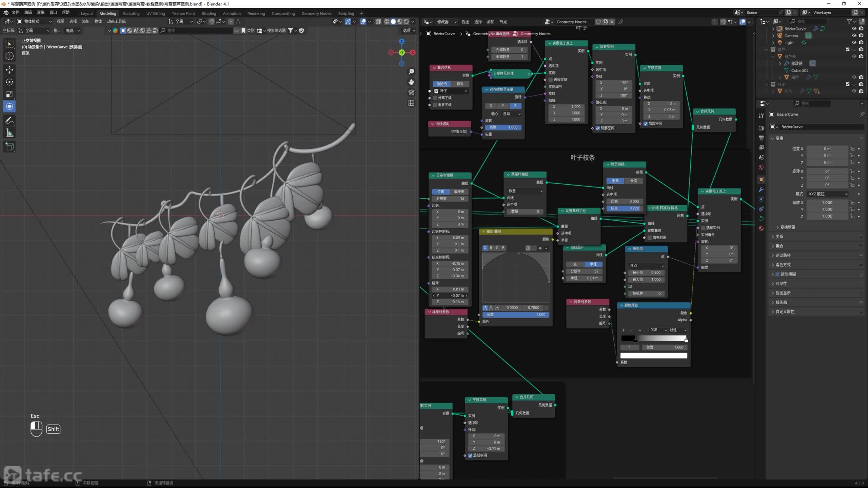Click the zoom magnifier viewport icon
868x488 pixels.
(x=411, y=72)
